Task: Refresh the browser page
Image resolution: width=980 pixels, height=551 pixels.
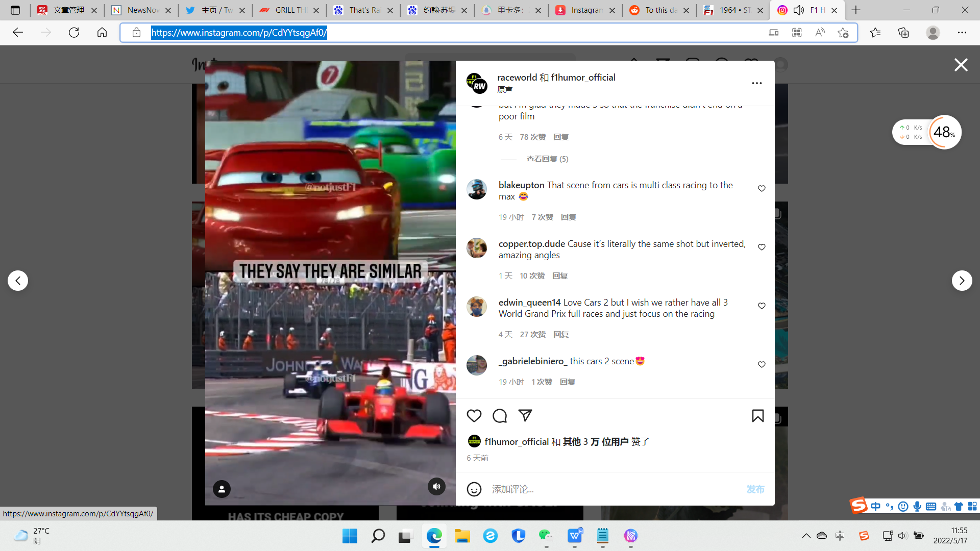Action: click(74, 33)
